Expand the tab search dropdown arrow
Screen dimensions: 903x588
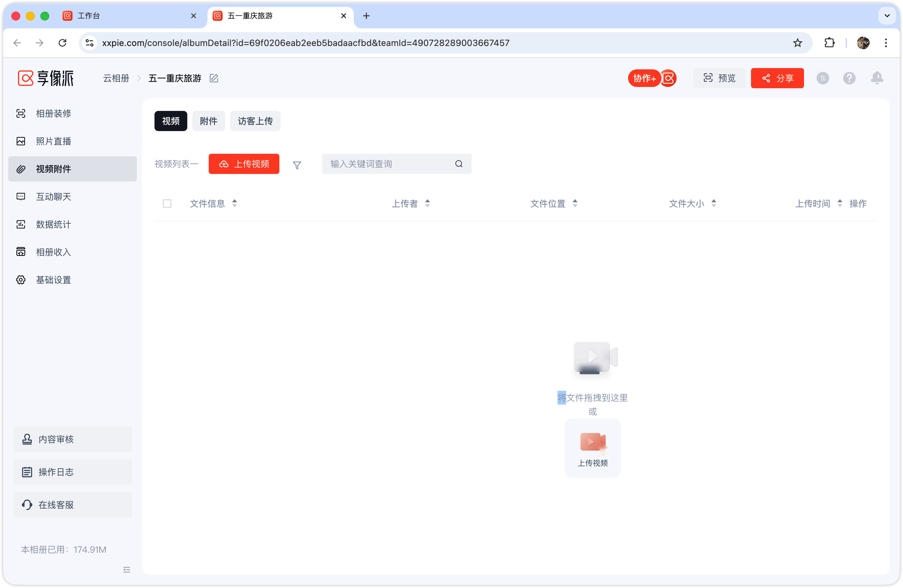coord(887,16)
